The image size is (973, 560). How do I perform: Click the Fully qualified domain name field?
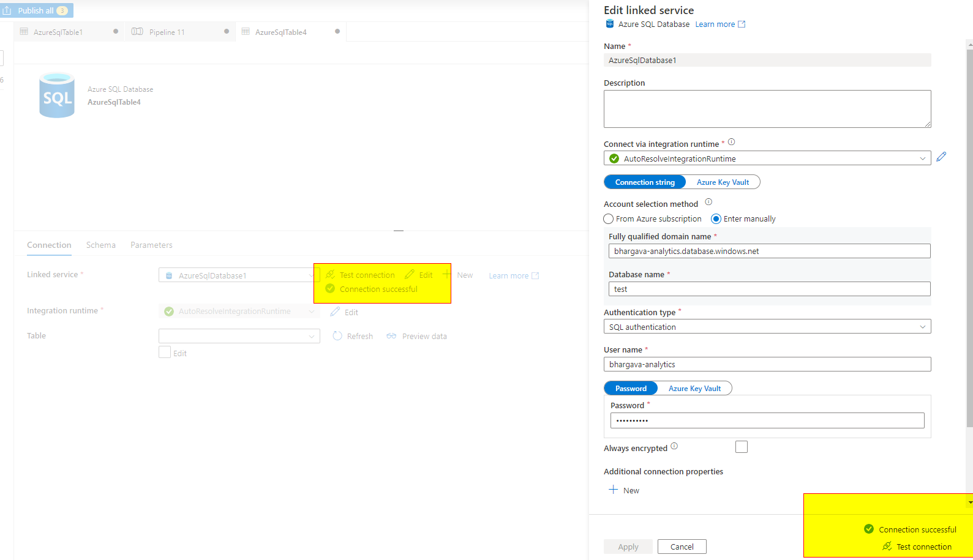(x=769, y=251)
